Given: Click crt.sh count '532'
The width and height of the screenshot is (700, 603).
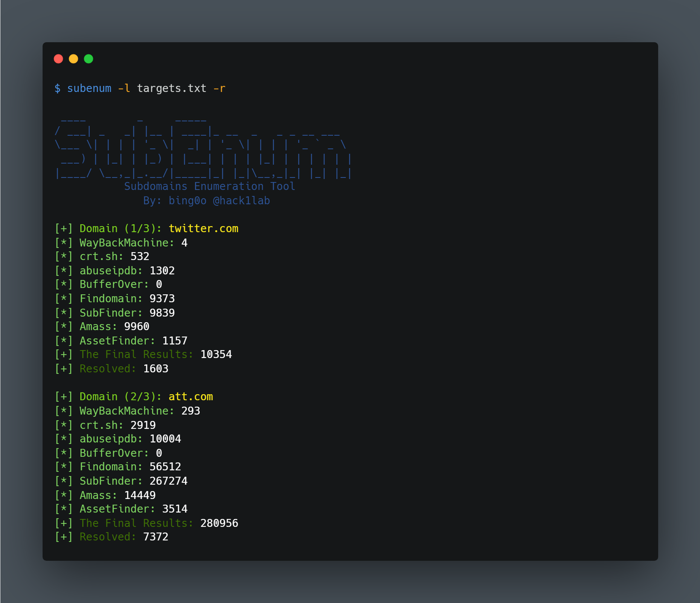Looking at the screenshot, I should point(140,256).
